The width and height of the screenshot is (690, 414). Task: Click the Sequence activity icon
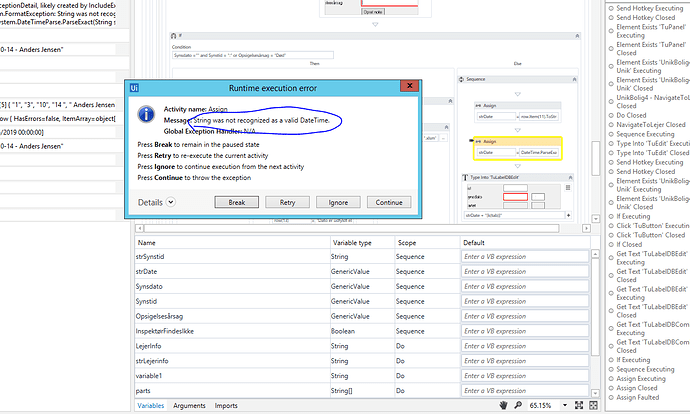462,79
